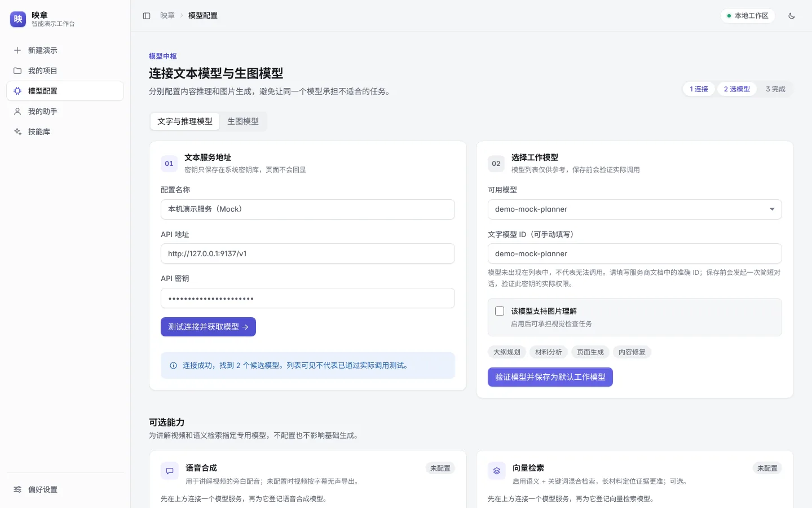Click the sliders icon beside 偏好设置
This screenshot has width=812, height=508.
(17, 489)
